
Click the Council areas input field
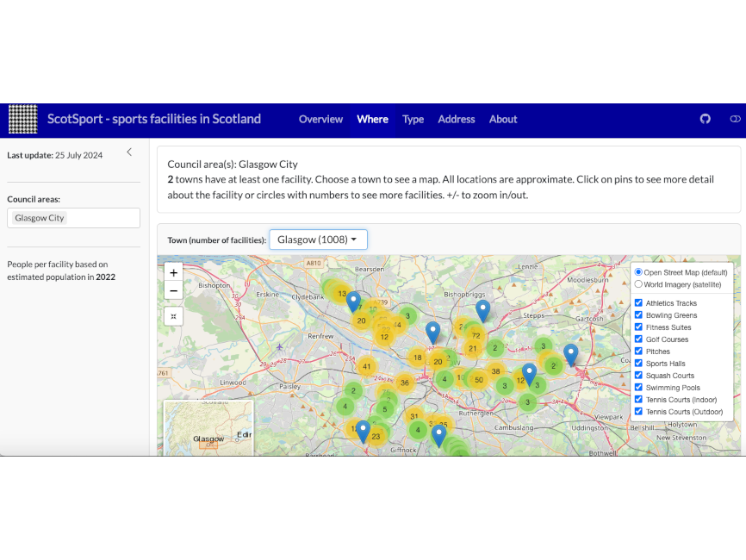tap(74, 218)
